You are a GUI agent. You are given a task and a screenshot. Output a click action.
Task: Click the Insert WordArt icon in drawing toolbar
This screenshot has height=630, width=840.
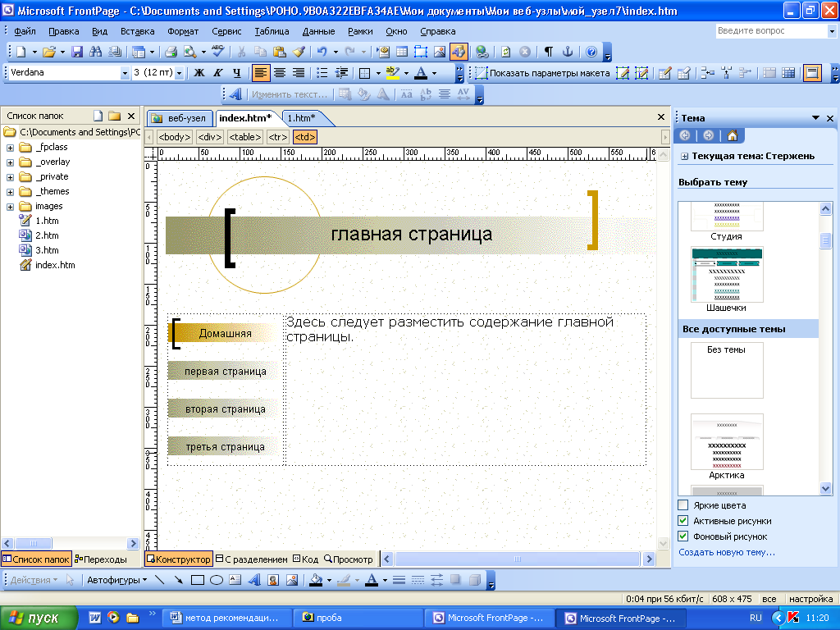tap(254, 580)
